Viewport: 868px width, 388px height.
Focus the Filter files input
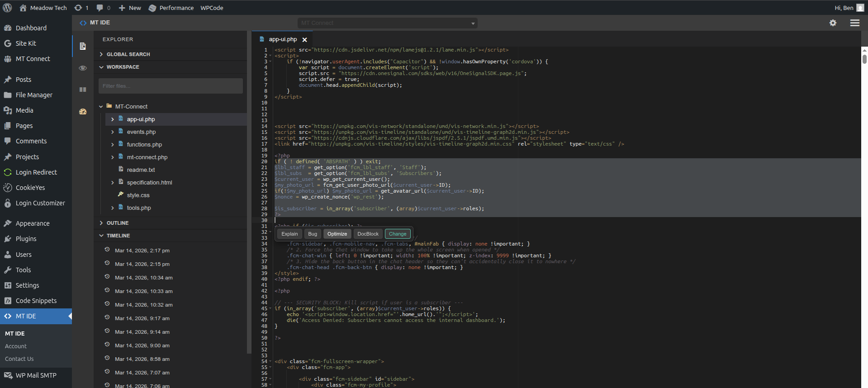(171, 86)
